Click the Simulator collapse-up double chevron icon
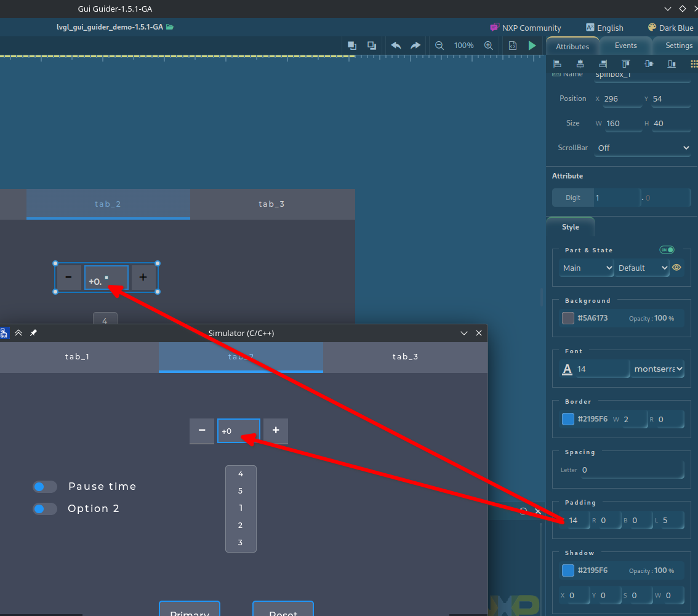This screenshot has width=698, height=616. [x=18, y=333]
